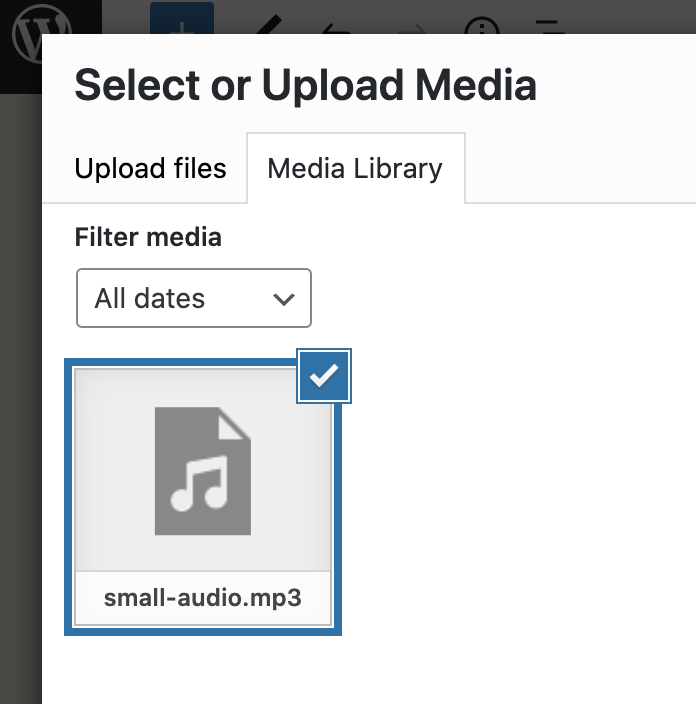
Task: Select the small-audio.mp3 attachment thumbnail
Action: 203,497
